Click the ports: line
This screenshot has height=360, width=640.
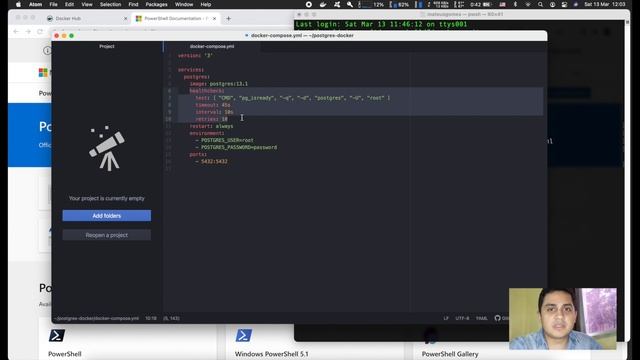(198, 154)
